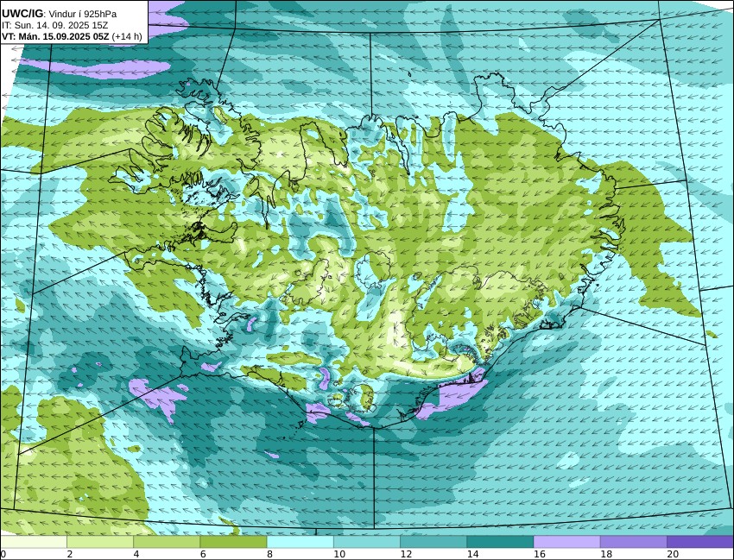Click the legend tick label 12
This screenshot has height=560, width=734.
[406, 554]
